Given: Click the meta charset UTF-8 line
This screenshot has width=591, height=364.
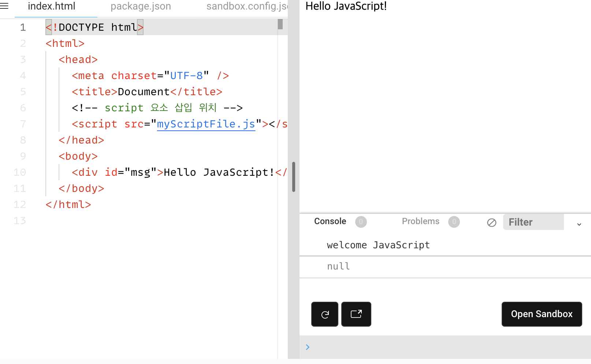Looking at the screenshot, I should point(150,75).
